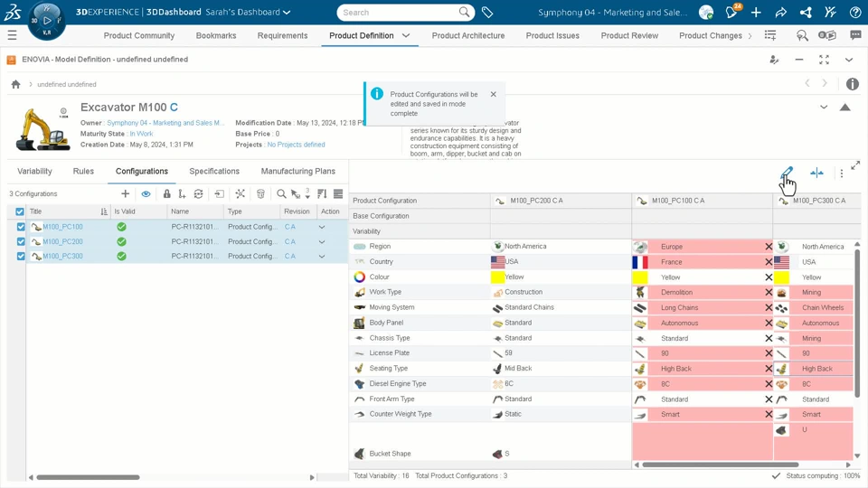Close the Product Configurations notification
Viewport: 868px width, 488px height.
(x=494, y=94)
